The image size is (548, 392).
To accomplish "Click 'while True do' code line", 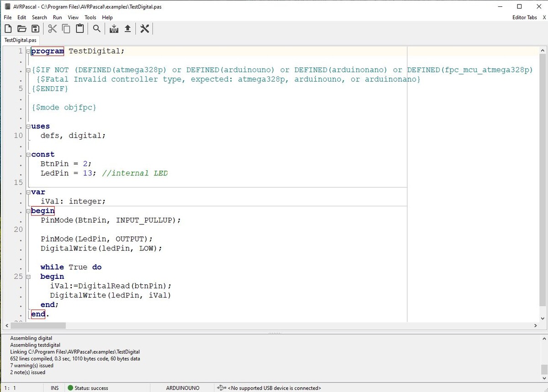I will pos(71,267).
